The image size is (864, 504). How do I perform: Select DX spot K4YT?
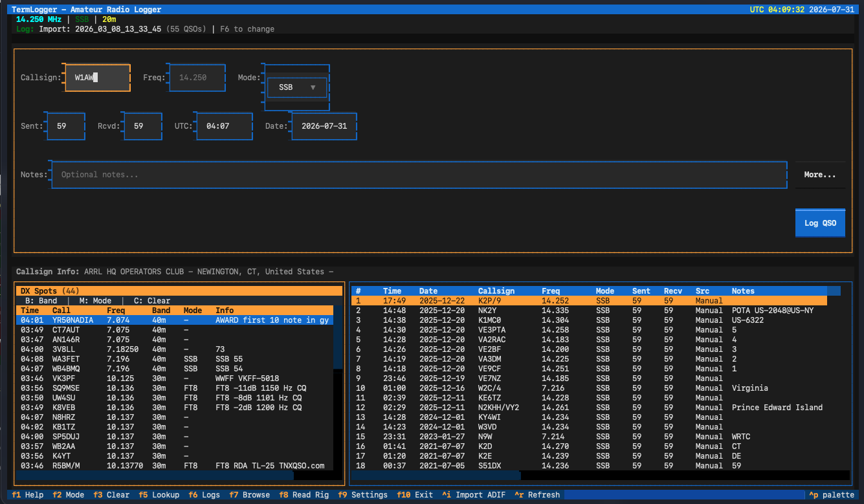[175, 456]
